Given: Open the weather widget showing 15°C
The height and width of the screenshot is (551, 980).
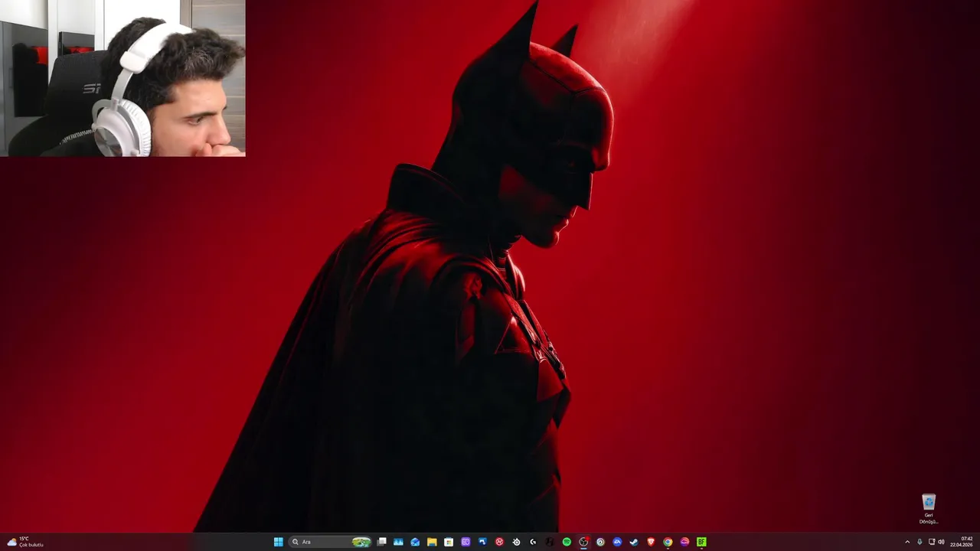Looking at the screenshot, I should tap(25, 542).
